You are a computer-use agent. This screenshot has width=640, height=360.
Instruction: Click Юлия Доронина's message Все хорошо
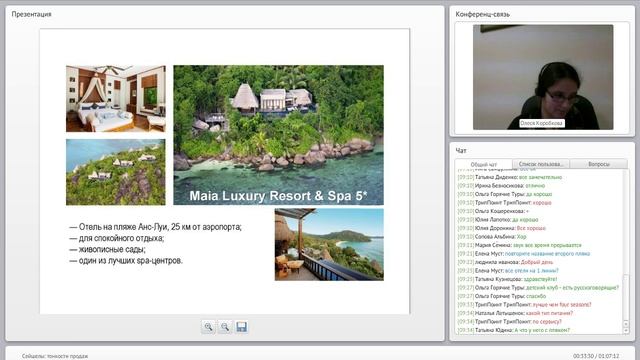[x=502, y=228]
